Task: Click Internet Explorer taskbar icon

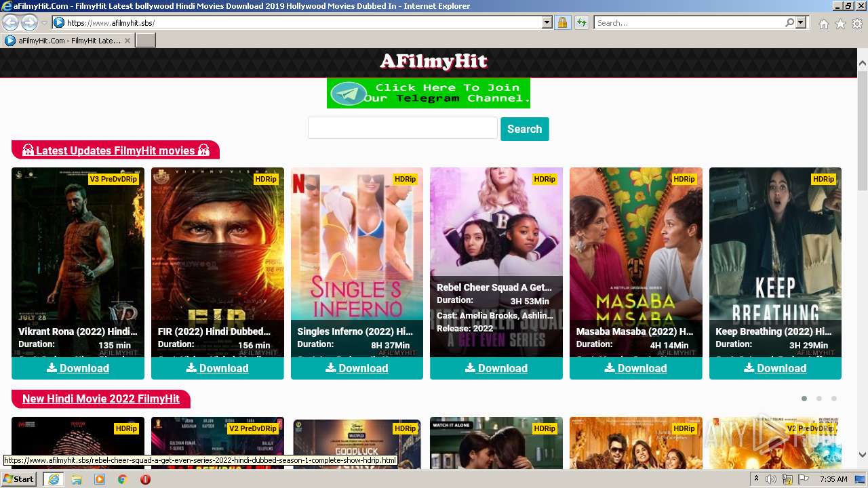Action: click(x=54, y=479)
